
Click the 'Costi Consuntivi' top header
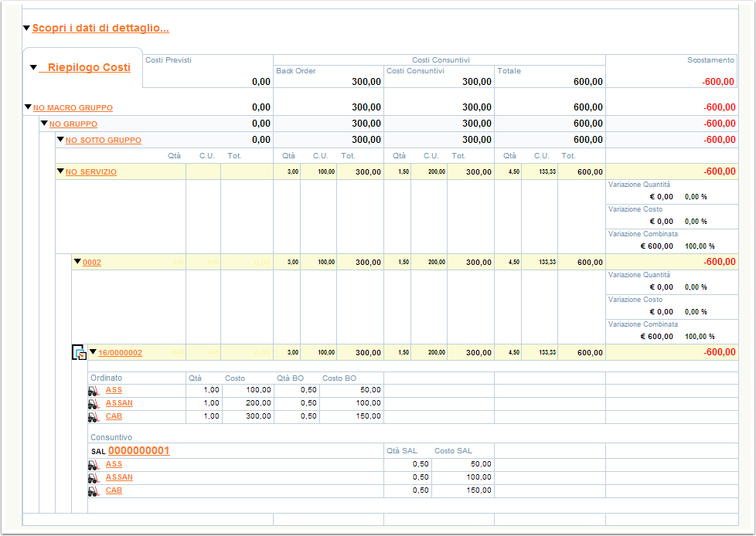point(441,60)
